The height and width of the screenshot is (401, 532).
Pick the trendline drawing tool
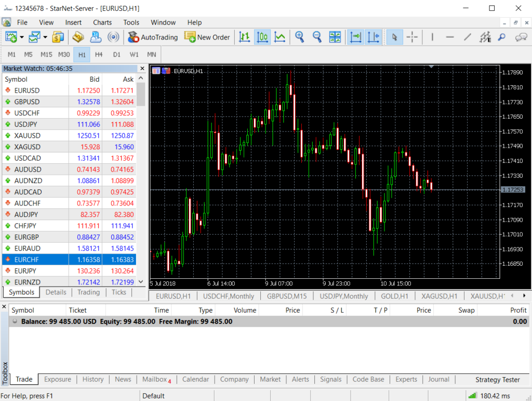tap(468, 37)
